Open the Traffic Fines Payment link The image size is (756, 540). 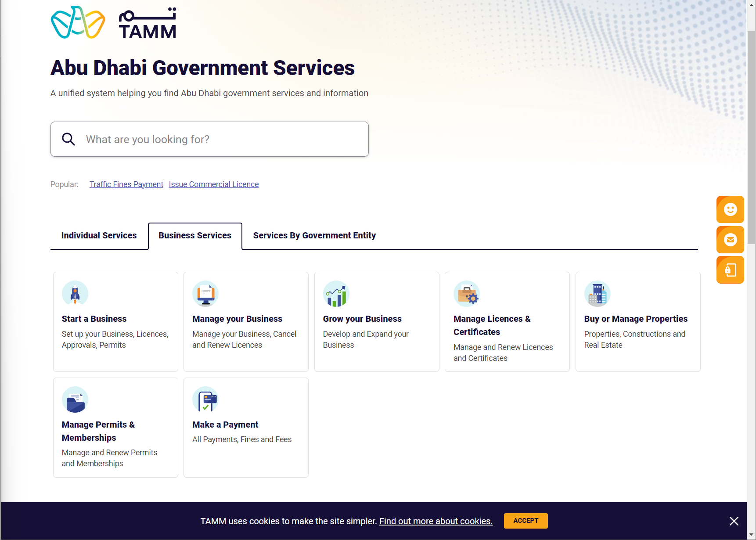[126, 184]
